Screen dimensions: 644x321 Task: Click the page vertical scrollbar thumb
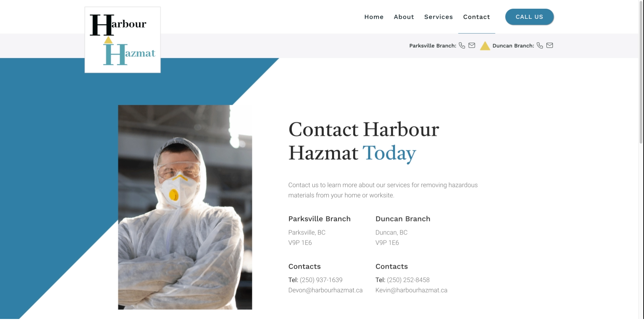pos(641,72)
